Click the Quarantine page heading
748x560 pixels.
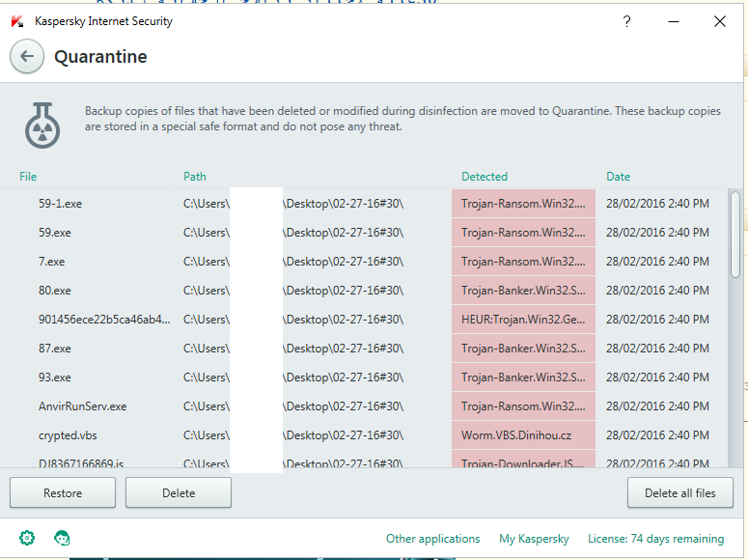pos(100,56)
